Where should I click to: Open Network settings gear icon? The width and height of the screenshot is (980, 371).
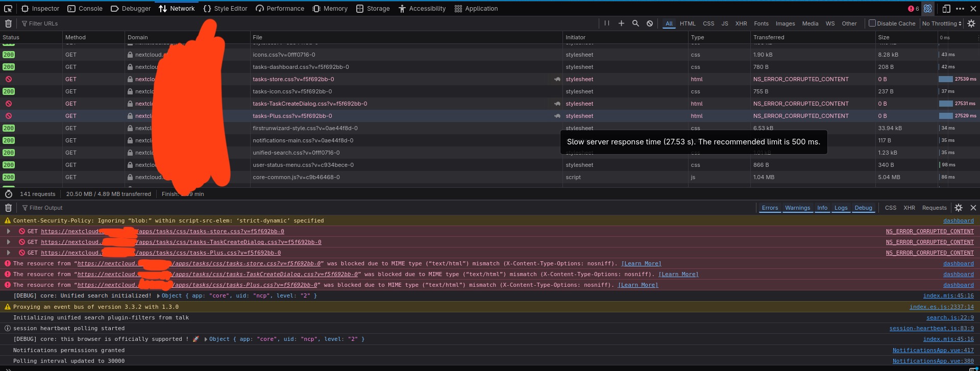[971, 23]
